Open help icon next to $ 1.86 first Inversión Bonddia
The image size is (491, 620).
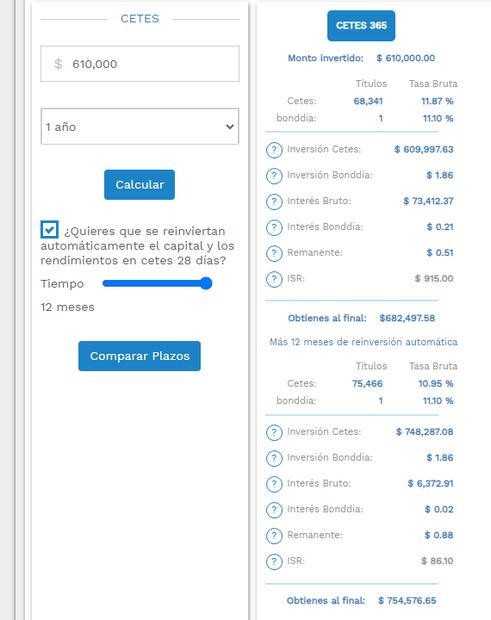[x=274, y=176]
